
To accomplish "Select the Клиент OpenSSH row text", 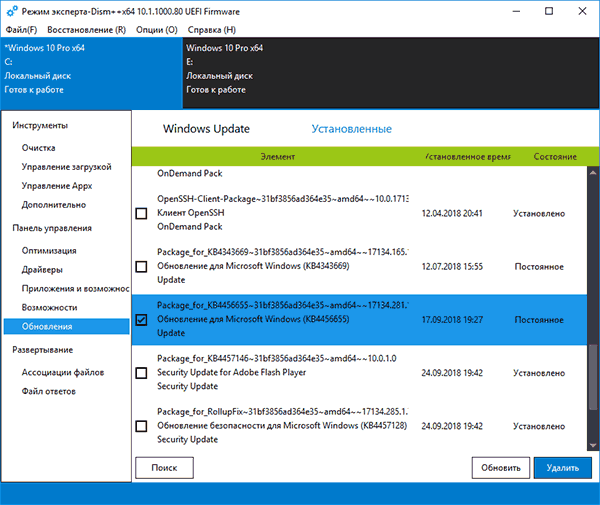I will (191, 213).
